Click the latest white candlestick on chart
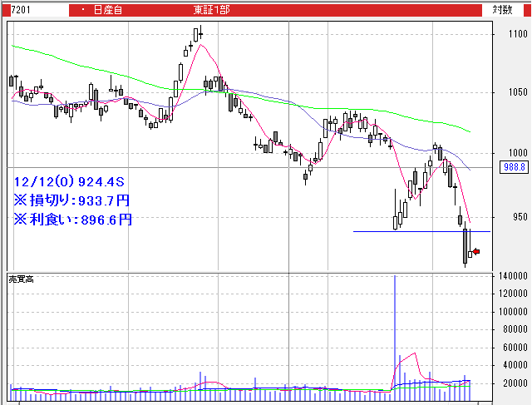 470,246
